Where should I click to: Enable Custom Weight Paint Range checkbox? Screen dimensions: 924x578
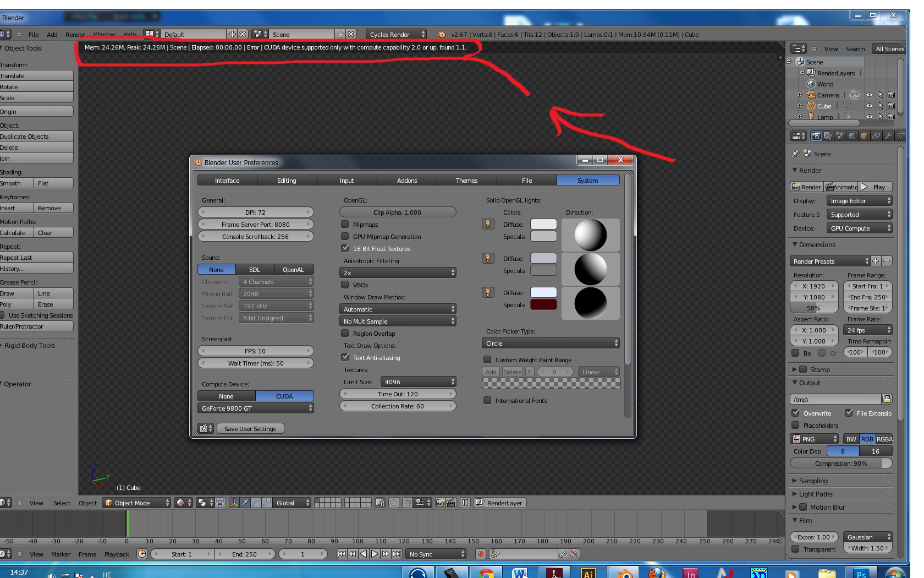[487, 359]
